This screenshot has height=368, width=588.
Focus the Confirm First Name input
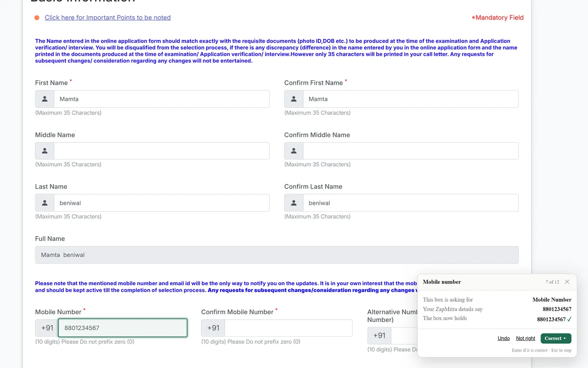(411, 99)
